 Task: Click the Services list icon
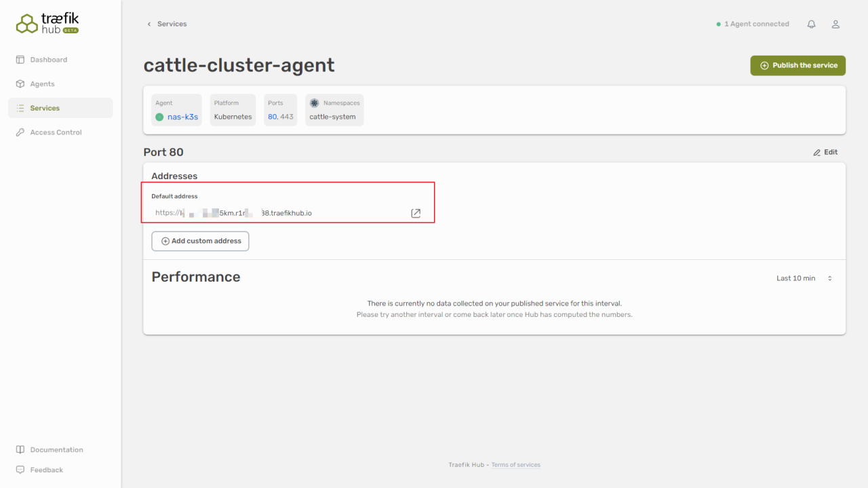click(x=20, y=108)
